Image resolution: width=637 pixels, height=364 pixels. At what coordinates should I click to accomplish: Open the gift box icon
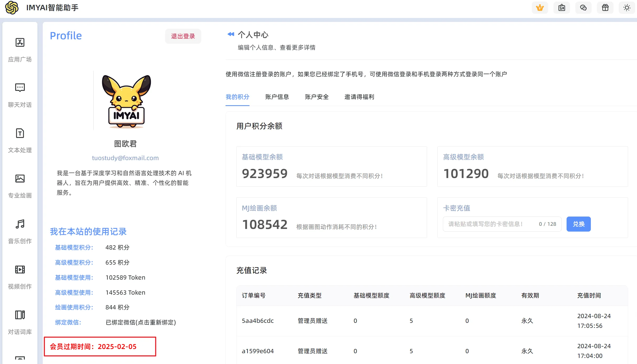click(605, 8)
